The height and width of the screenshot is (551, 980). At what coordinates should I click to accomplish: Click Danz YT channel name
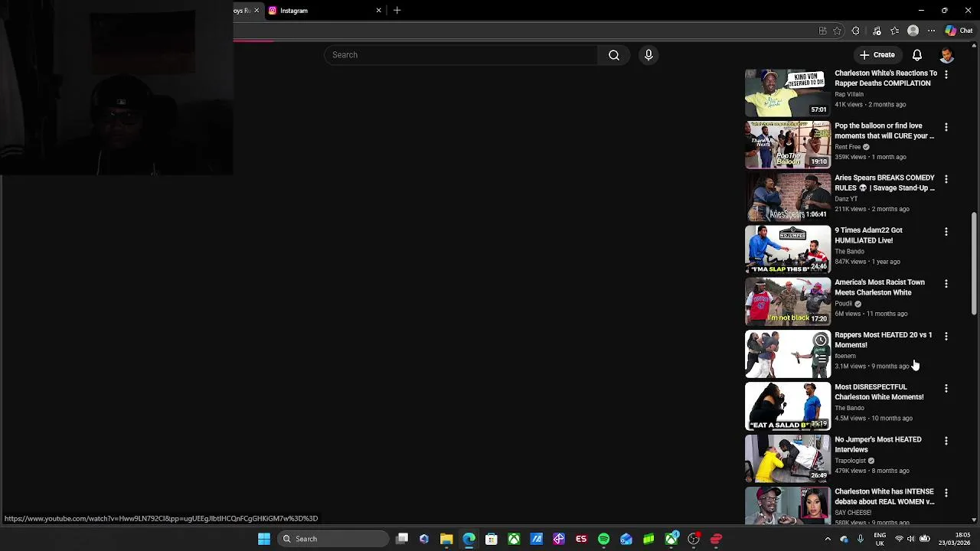click(846, 199)
